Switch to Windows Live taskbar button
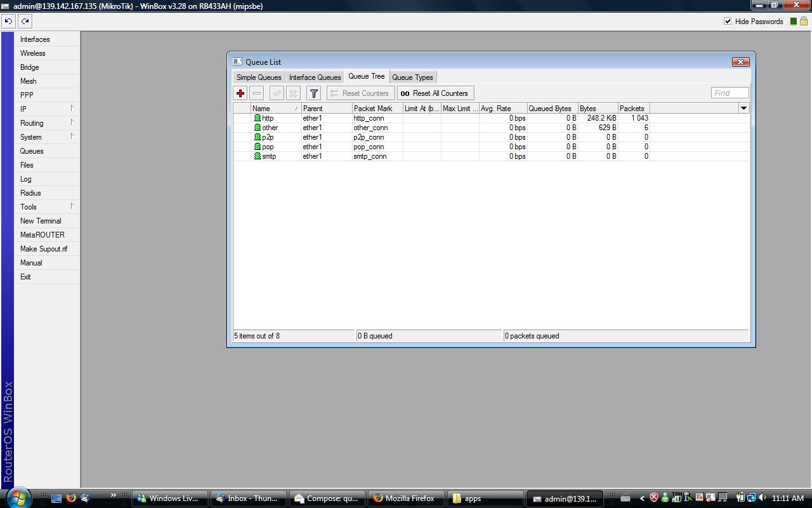812x508 pixels. point(170,498)
